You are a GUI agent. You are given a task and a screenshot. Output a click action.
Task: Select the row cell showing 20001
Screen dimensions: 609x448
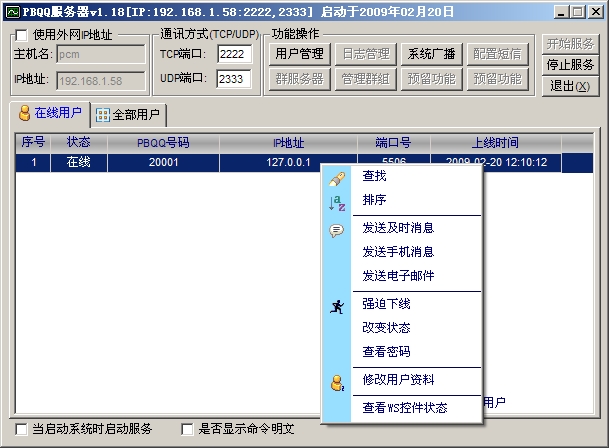[163, 162]
